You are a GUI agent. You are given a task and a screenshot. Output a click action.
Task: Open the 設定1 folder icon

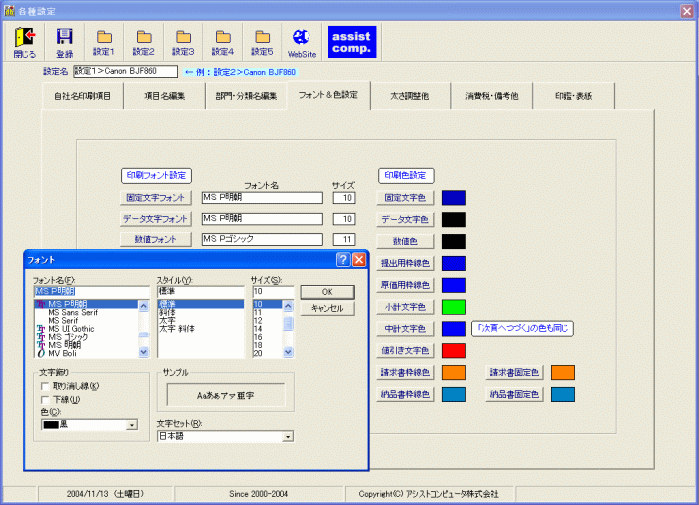click(x=104, y=41)
